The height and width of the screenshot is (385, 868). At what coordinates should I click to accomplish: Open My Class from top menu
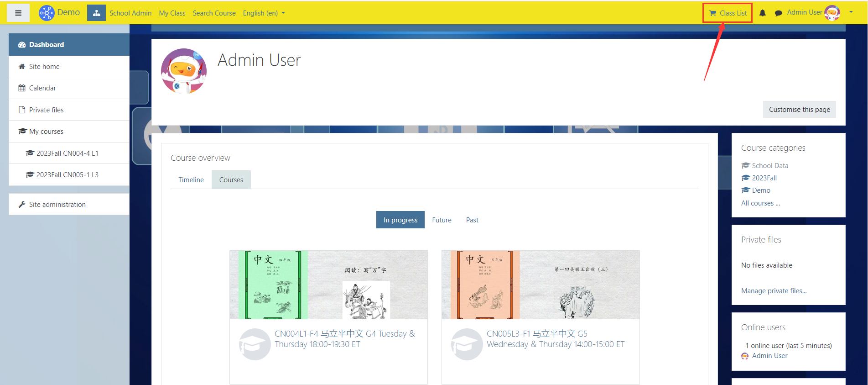coord(172,13)
